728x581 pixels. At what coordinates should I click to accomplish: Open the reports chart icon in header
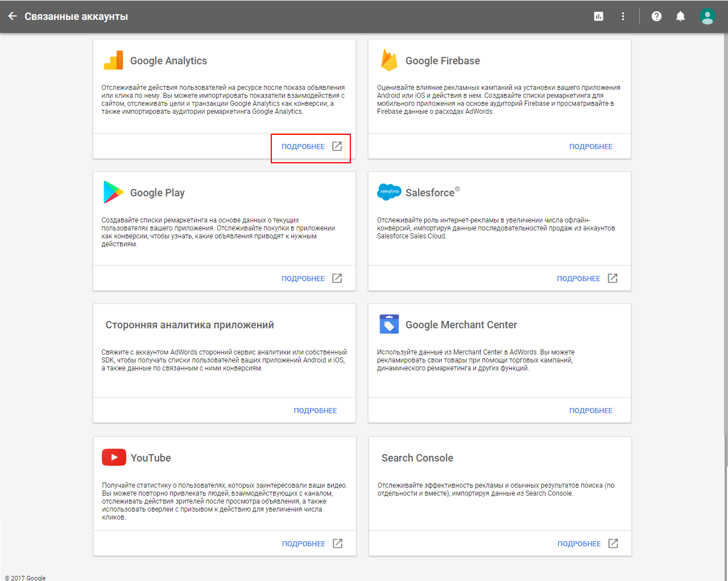click(598, 17)
